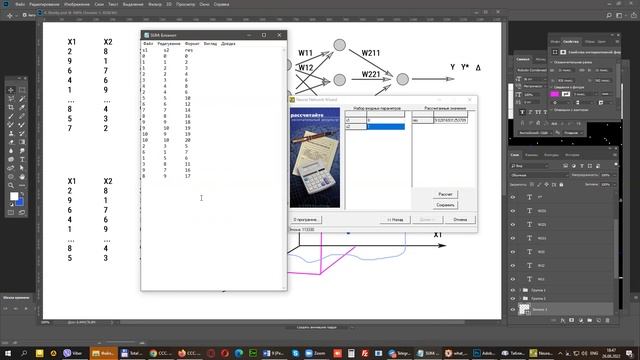The image size is (640, 360).
Task: Swap foreground and background colors
Action: pyautogui.click(x=22, y=194)
